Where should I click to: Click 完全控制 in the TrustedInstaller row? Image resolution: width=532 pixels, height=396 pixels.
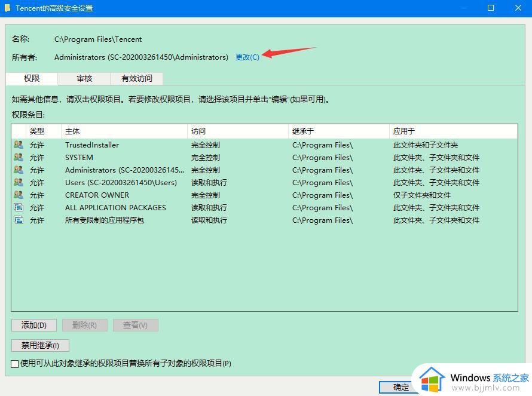coord(205,145)
